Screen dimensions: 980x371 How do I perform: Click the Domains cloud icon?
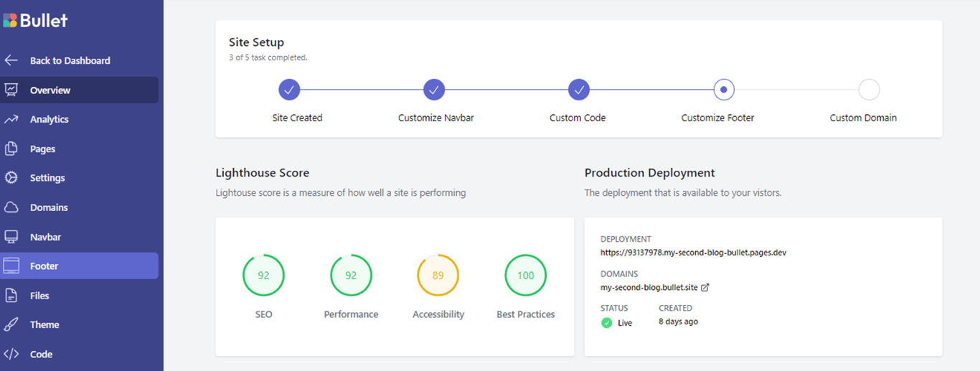(x=11, y=207)
